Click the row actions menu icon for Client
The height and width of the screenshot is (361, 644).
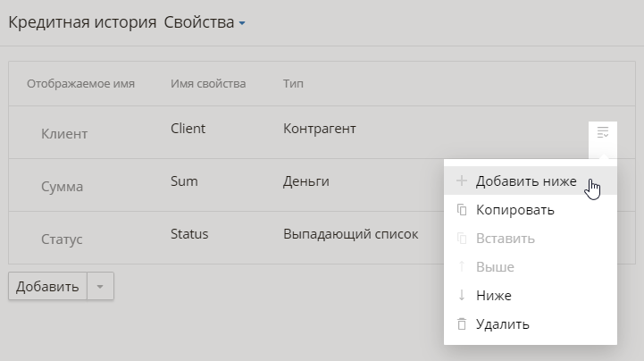[x=603, y=132]
